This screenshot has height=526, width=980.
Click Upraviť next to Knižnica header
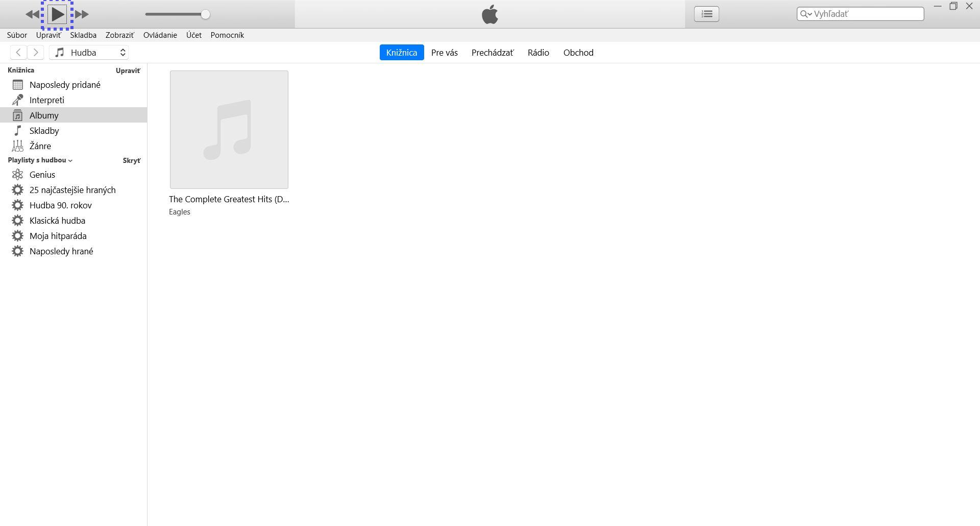tap(128, 70)
